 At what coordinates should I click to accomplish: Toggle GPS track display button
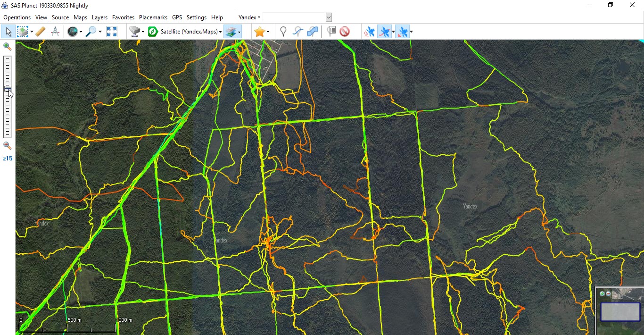(x=384, y=32)
